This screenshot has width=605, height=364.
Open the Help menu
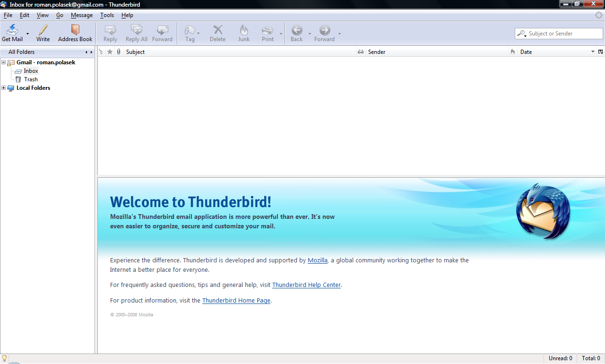[127, 15]
